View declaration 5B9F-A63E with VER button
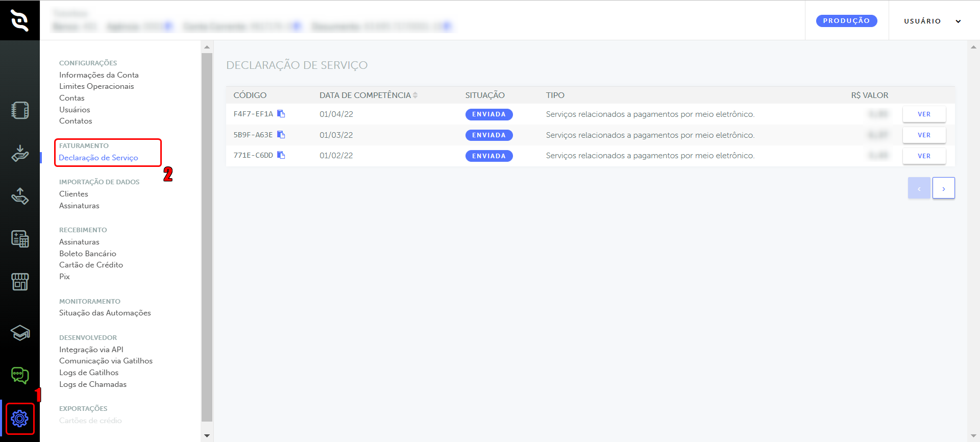The width and height of the screenshot is (980, 442). pos(924,135)
